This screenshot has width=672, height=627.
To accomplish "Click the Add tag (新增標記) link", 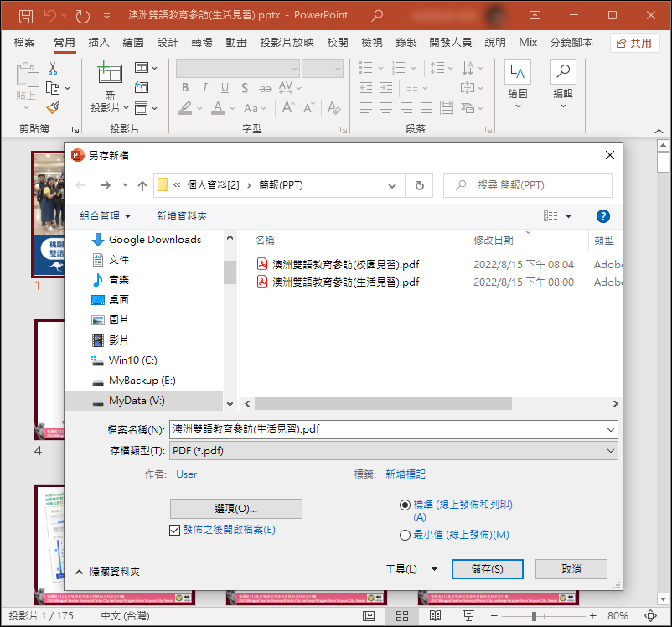I will click(406, 474).
